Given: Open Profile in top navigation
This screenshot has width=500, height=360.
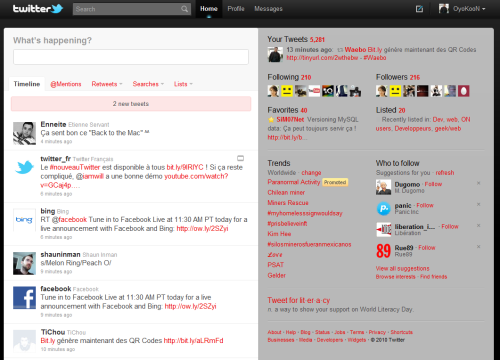Looking at the screenshot, I should tap(236, 9).
